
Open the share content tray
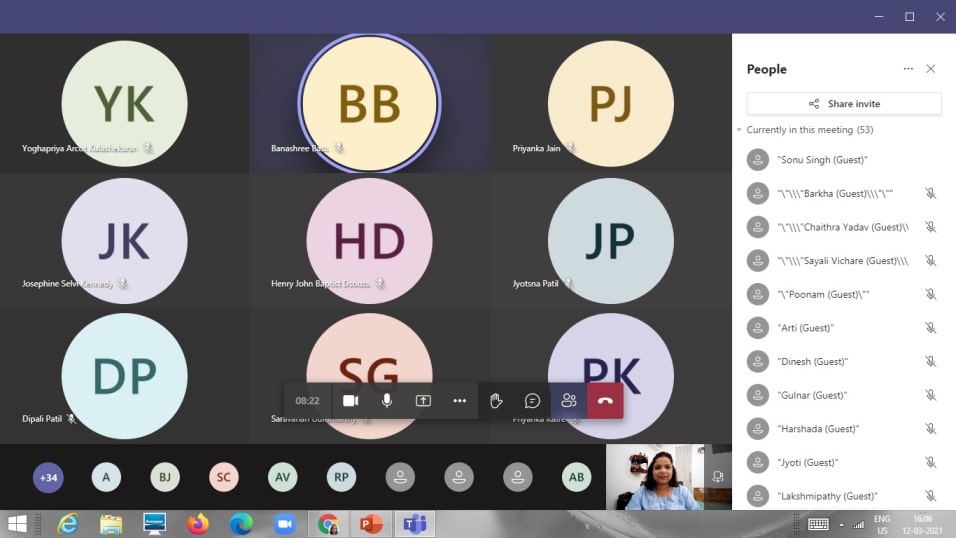[423, 401]
